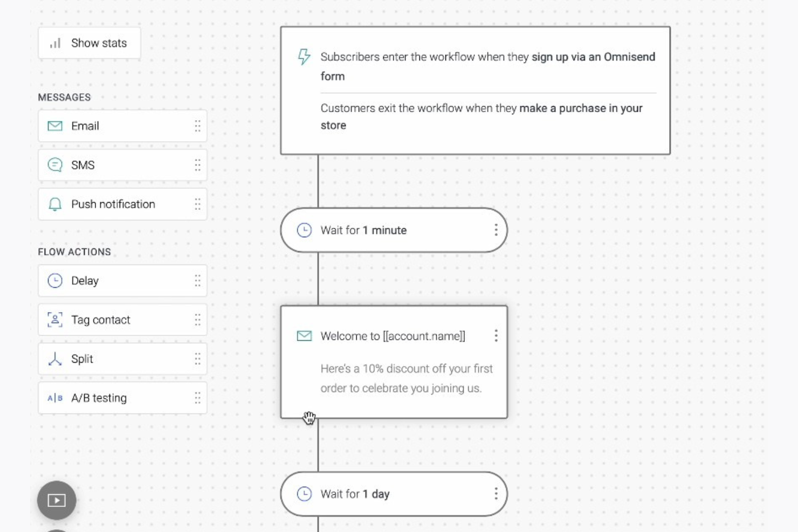Select the Split flow action icon

pyautogui.click(x=54, y=358)
